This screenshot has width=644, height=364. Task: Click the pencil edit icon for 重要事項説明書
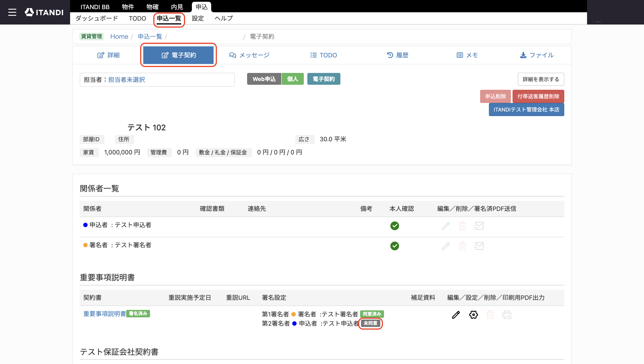point(456,315)
